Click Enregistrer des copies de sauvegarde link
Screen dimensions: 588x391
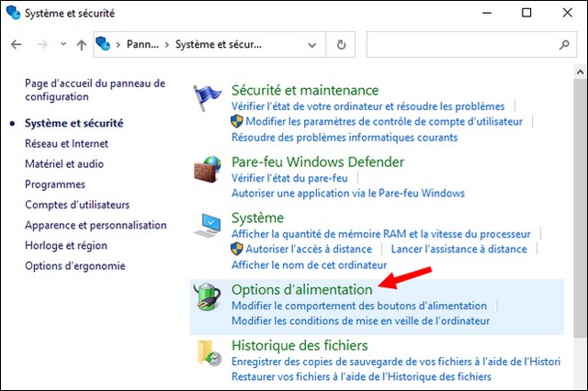click(x=396, y=362)
